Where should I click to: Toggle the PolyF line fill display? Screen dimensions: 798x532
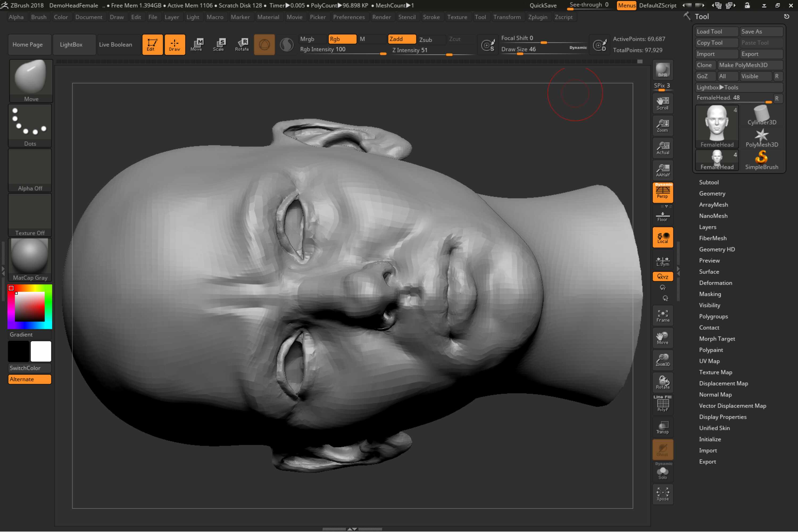tap(663, 404)
